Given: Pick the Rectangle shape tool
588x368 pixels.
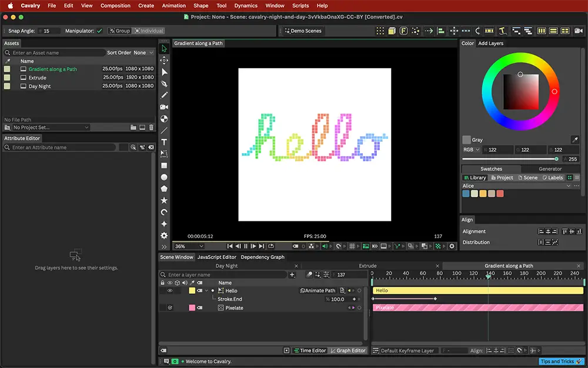Looking at the screenshot, I should pos(164,165).
